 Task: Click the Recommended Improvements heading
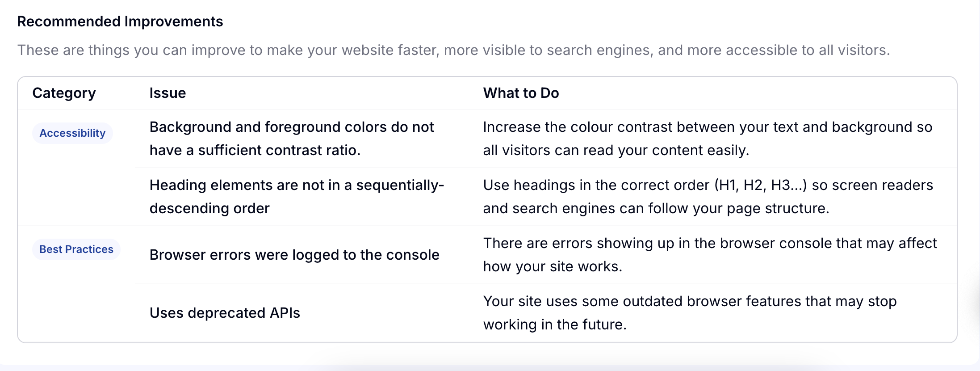(x=120, y=21)
